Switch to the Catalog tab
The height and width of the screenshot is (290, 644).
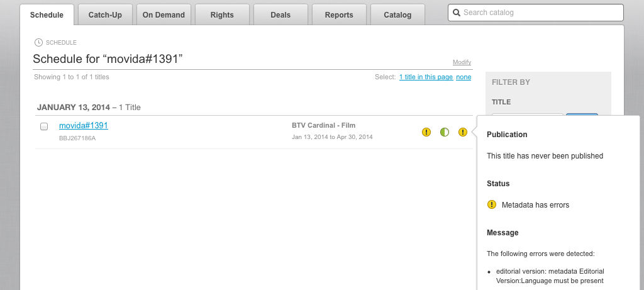point(397,15)
